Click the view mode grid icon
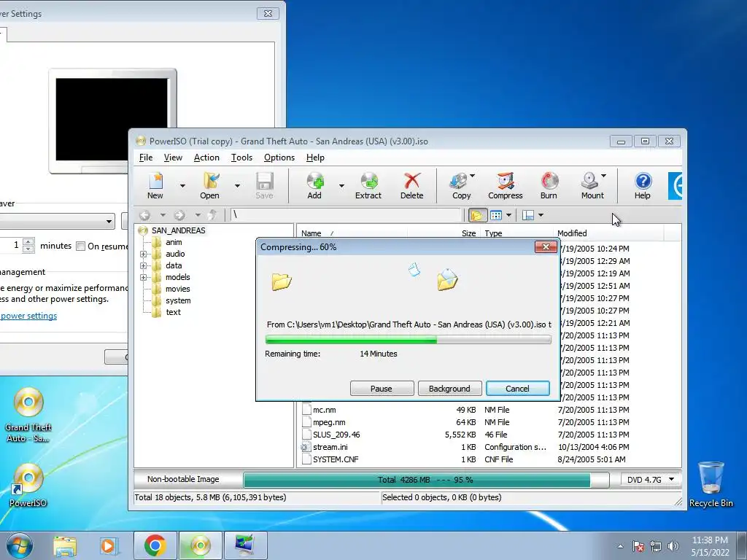This screenshot has height=560, width=747. click(x=496, y=215)
